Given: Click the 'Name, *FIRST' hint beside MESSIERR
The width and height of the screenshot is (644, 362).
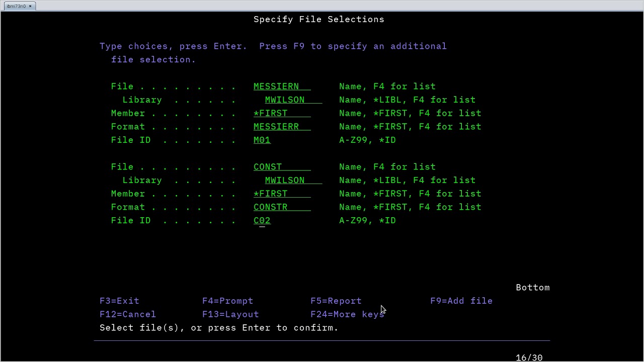Looking at the screenshot, I should tap(410, 127).
